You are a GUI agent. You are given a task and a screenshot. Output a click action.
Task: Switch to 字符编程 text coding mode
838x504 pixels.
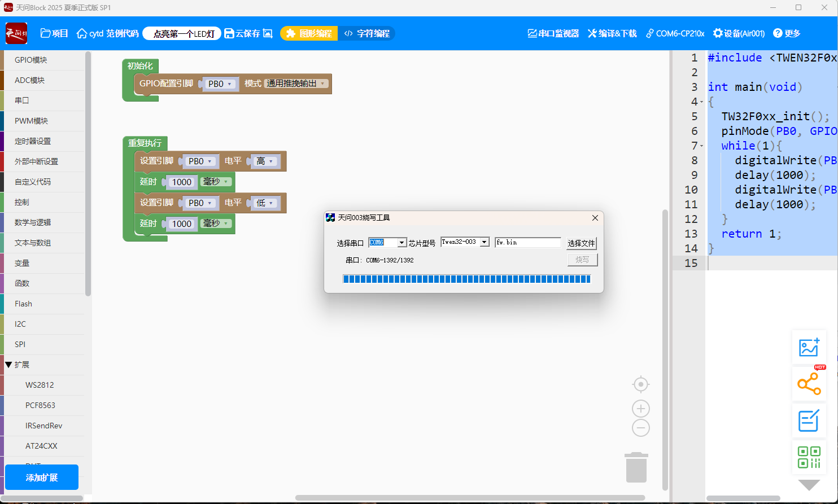[x=367, y=33]
